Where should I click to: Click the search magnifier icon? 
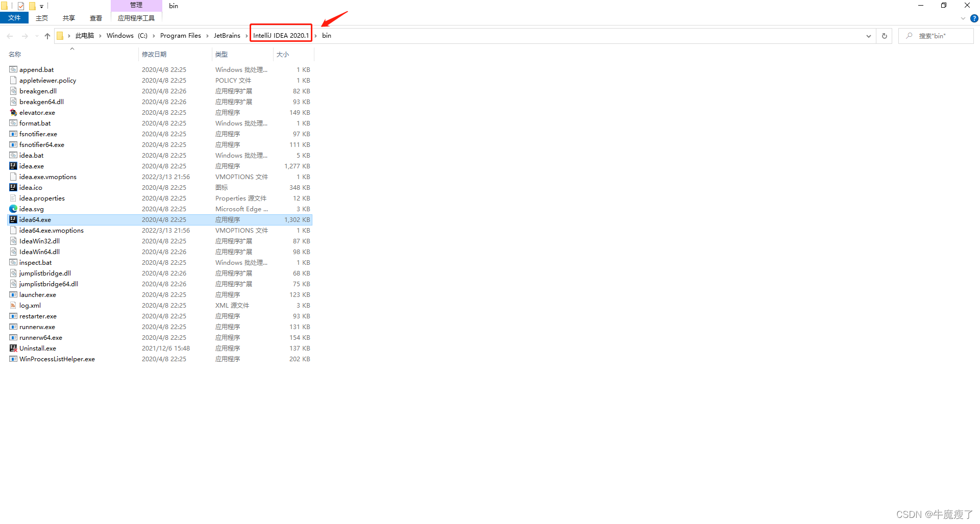tap(909, 36)
